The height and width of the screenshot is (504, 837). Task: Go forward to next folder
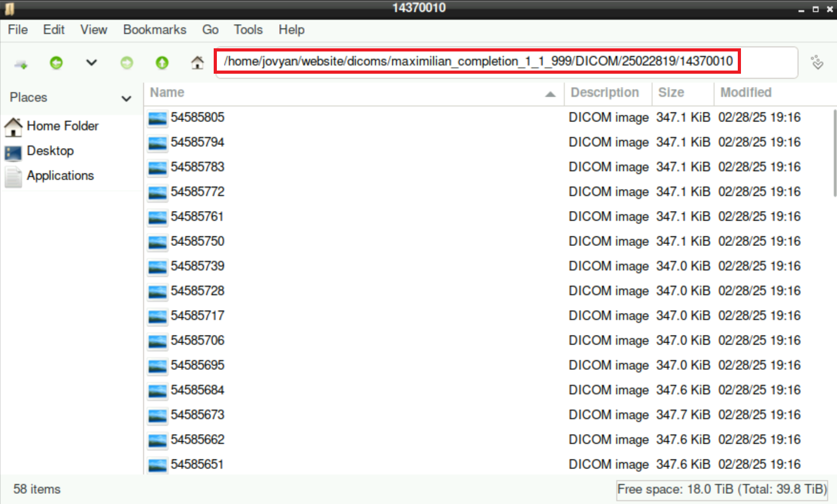127,63
